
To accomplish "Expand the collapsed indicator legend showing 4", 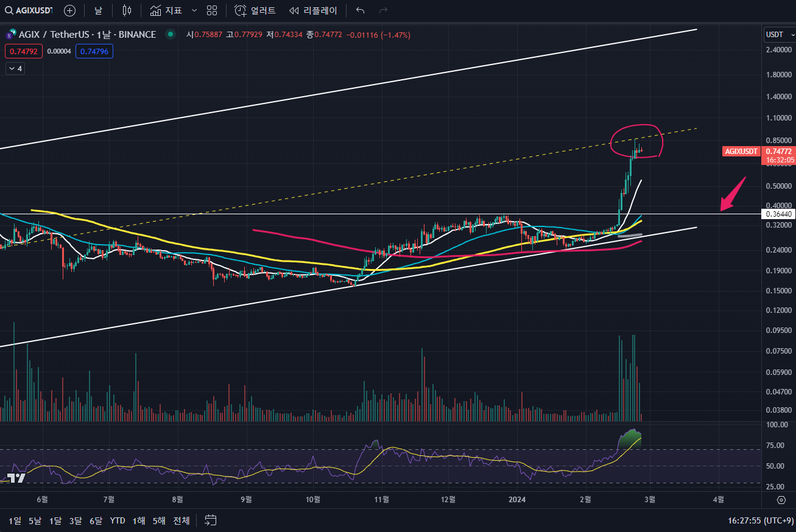I will tap(15, 69).
